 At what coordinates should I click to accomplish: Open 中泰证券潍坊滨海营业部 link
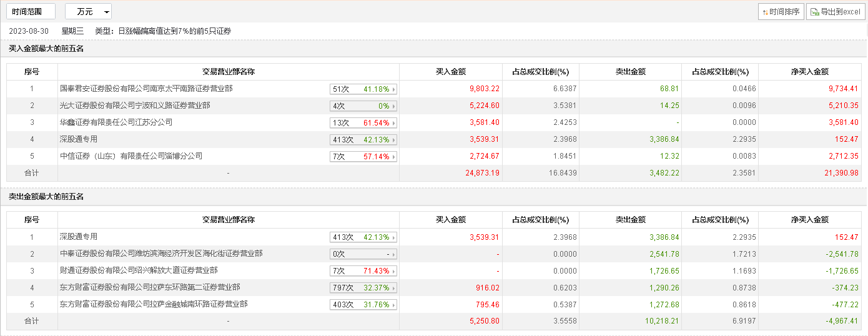click(x=161, y=254)
